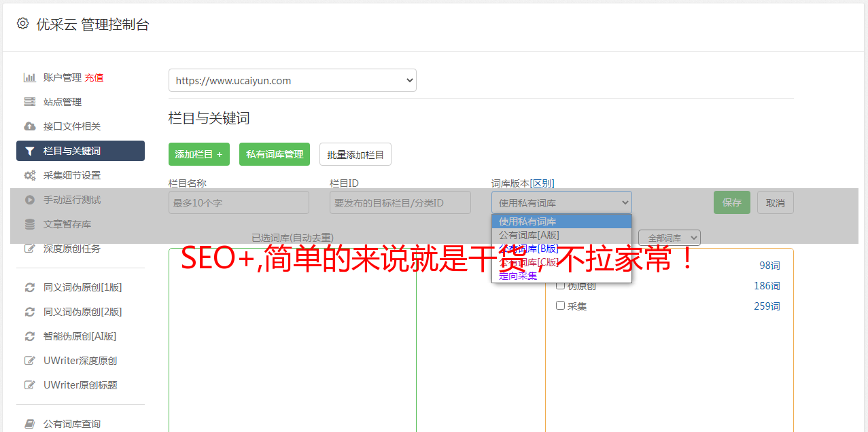Click the 259词 count
Viewport: 868px width, 432px height.
[767, 306]
